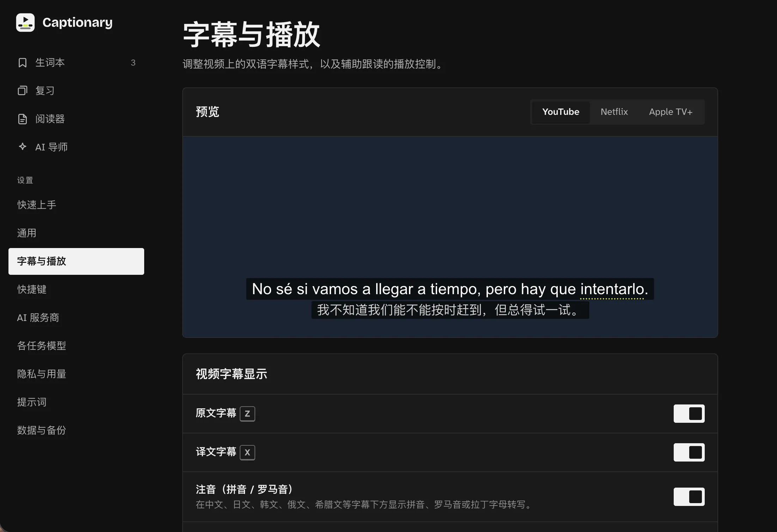Toggle the 原文字幕 switch
777x532 pixels.
[x=689, y=414]
